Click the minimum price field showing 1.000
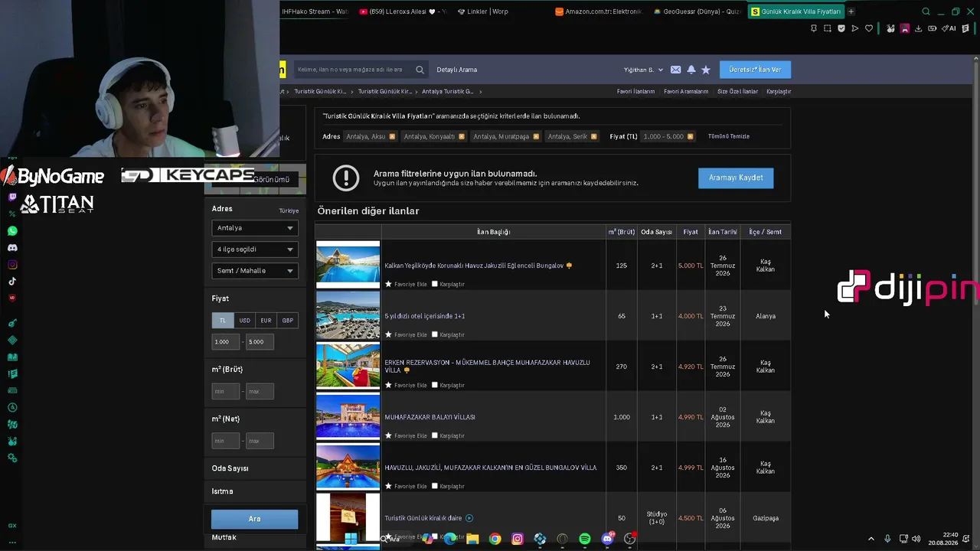The image size is (980, 551). pyautogui.click(x=227, y=342)
